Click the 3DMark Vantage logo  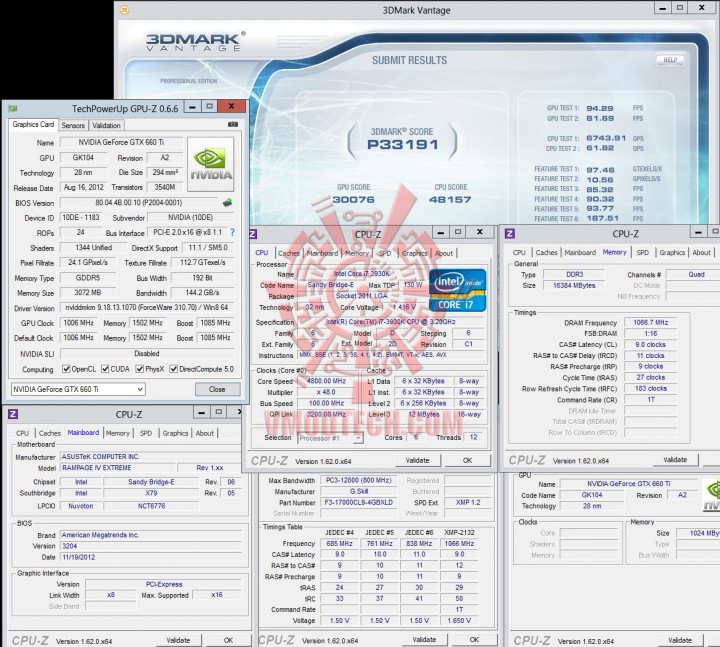[x=195, y=41]
